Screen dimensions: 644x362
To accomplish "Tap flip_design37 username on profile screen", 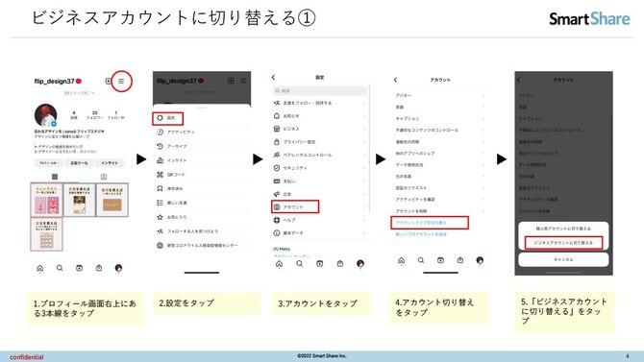I will [x=54, y=82].
